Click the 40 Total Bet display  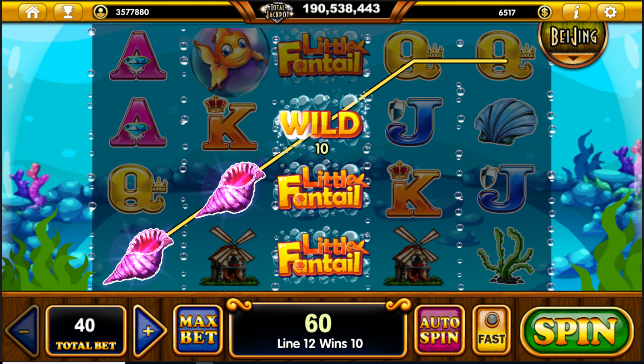tap(86, 331)
